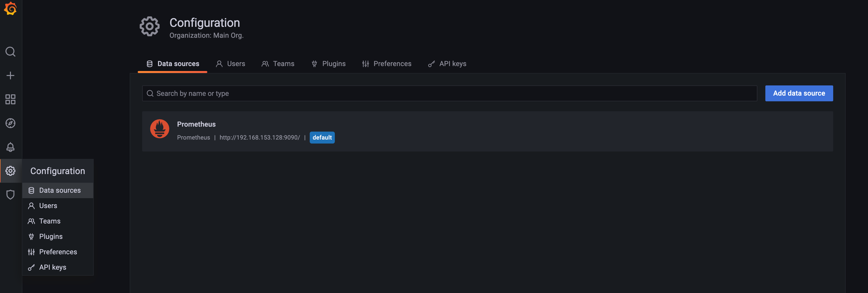This screenshot has height=293, width=868.
Task: Select Users in Configuration flyout menu
Action: (x=48, y=206)
